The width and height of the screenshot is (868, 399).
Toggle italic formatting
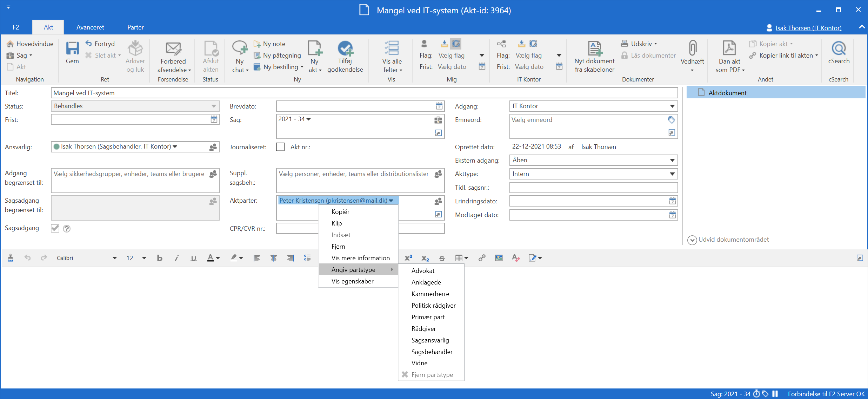coord(176,258)
